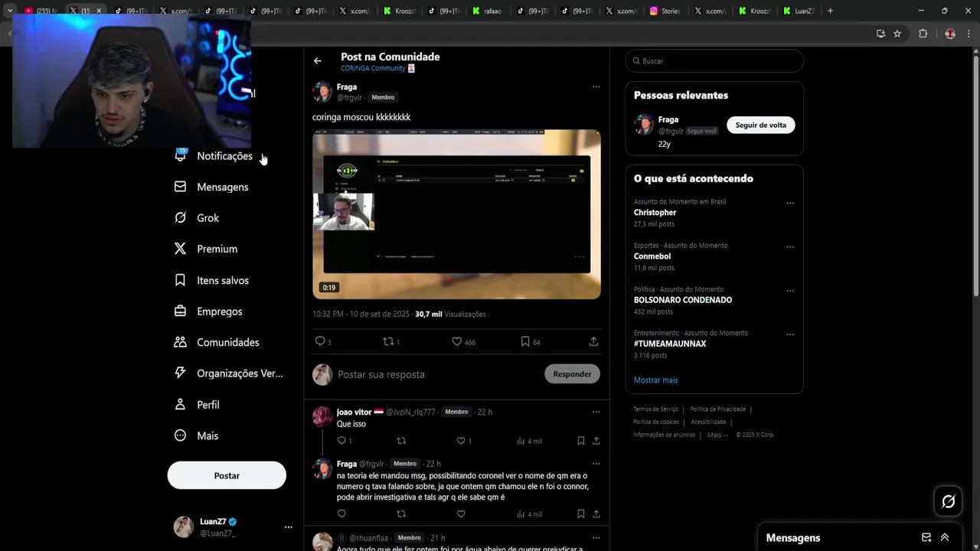This screenshot has height=551, width=980.
Task: Open Empregos in the sidebar
Action: (x=208, y=311)
